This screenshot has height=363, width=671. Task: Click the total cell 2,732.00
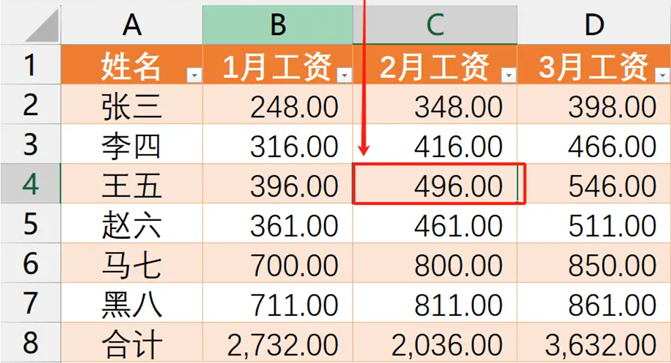[278, 342]
